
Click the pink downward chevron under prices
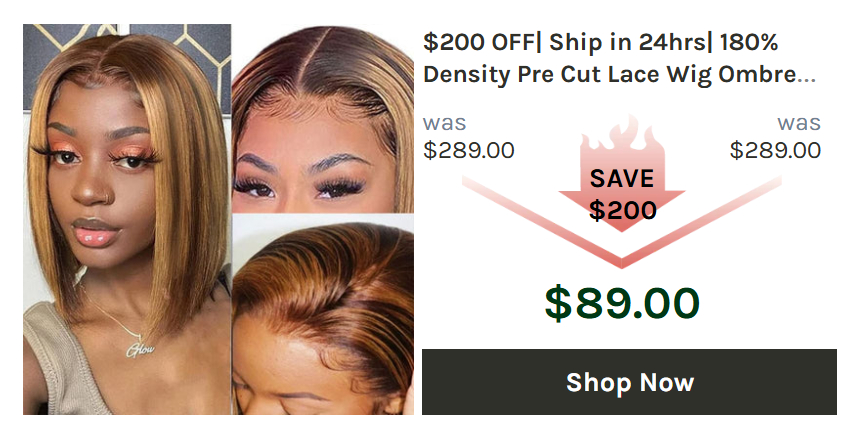point(622,222)
